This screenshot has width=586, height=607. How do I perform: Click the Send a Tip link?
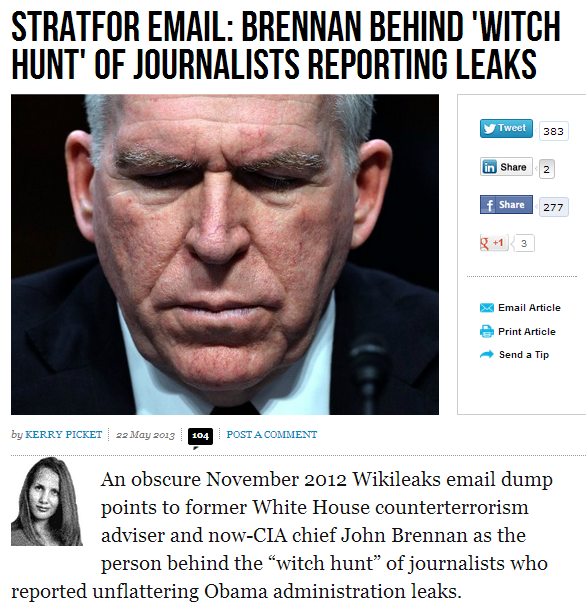pyautogui.click(x=524, y=355)
